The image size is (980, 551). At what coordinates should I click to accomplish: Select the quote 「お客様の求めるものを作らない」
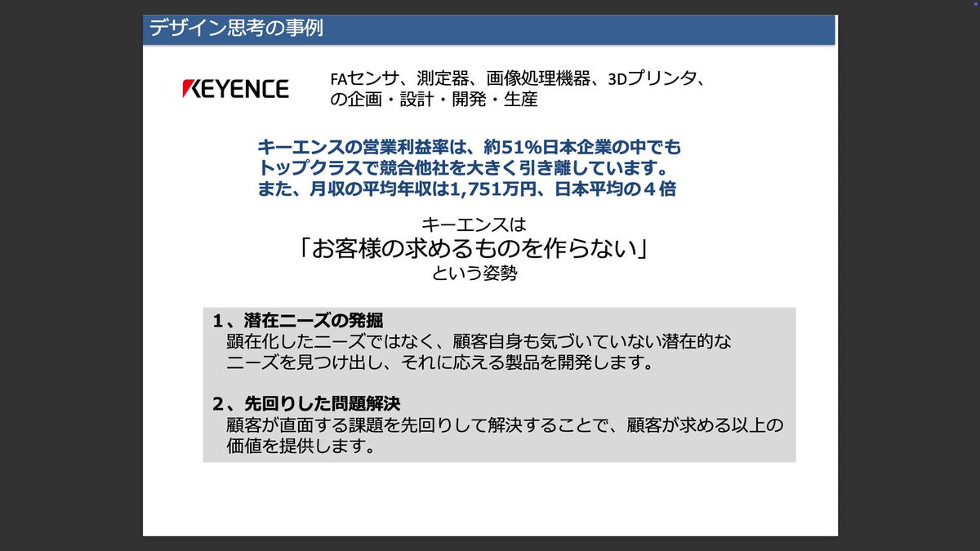[x=474, y=248]
